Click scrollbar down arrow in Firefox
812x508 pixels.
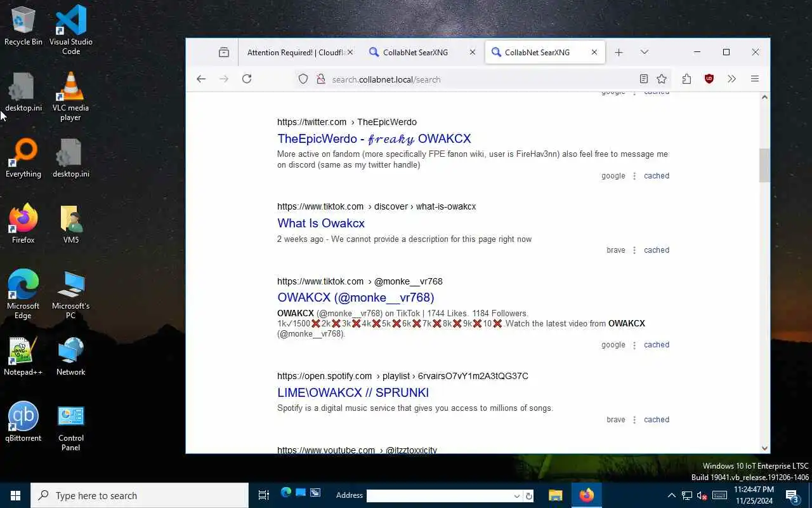pos(764,448)
